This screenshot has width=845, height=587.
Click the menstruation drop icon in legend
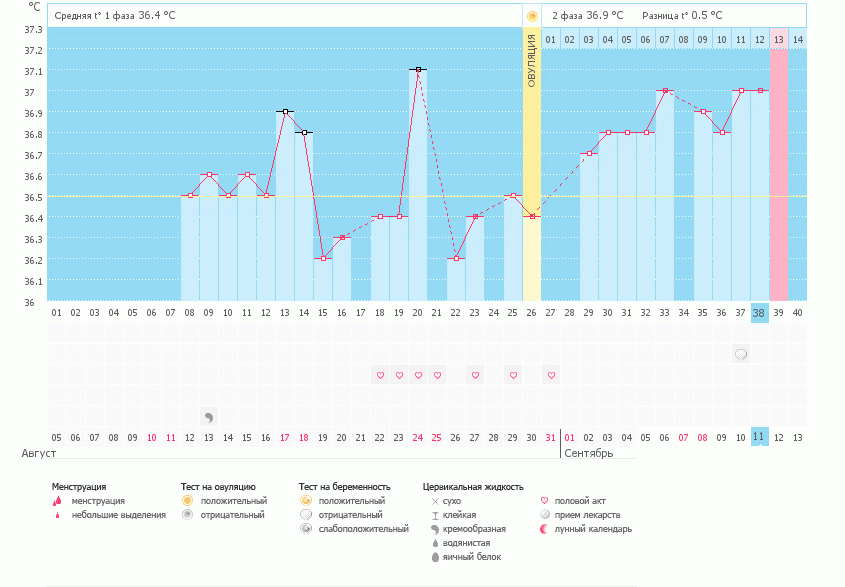(x=56, y=500)
